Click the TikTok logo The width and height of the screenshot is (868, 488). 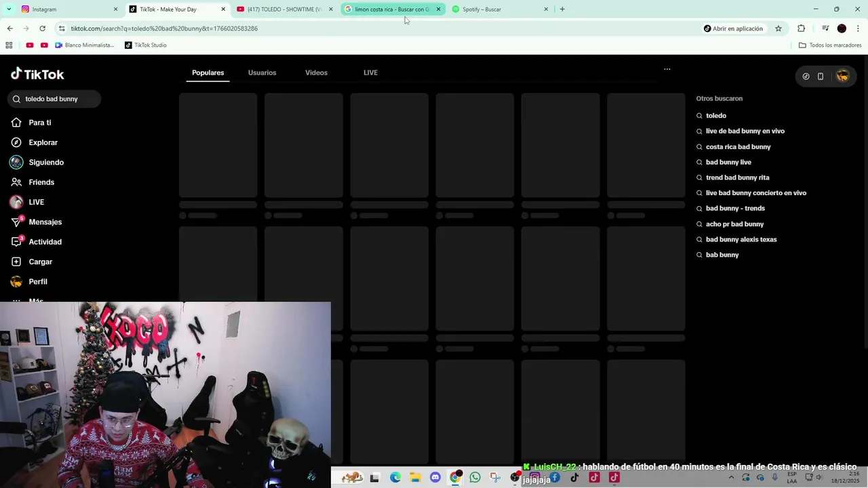[x=37, y=74]
